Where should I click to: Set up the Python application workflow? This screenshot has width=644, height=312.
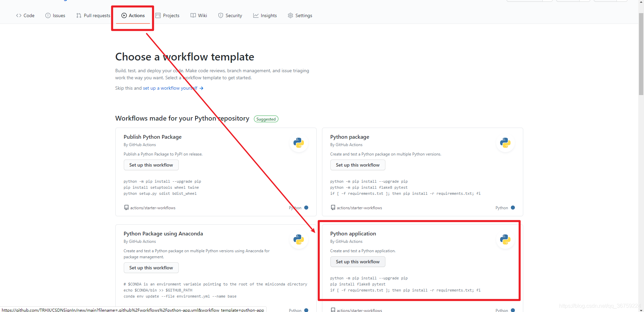(358, 262)
